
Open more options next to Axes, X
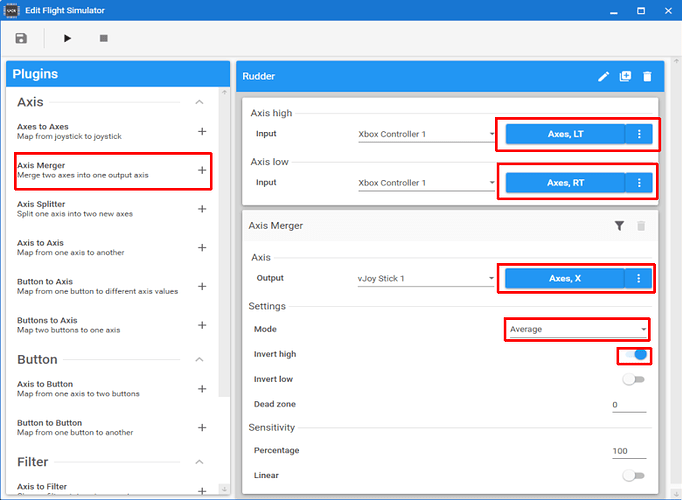tap(638, 278)
